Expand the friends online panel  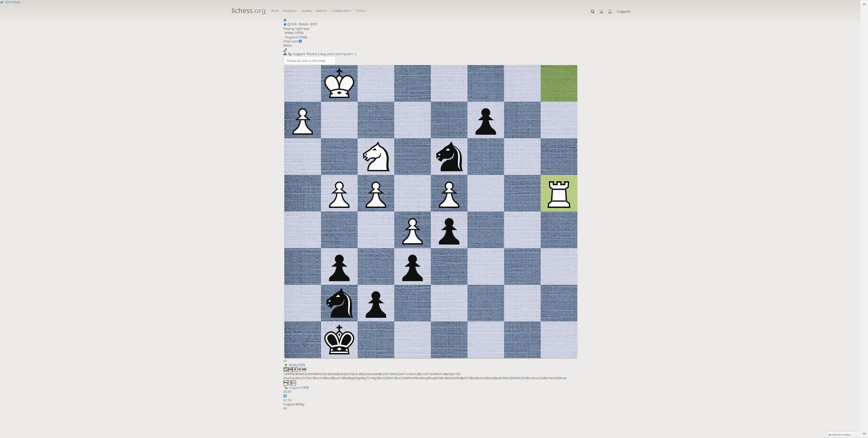tap(841, 434)
